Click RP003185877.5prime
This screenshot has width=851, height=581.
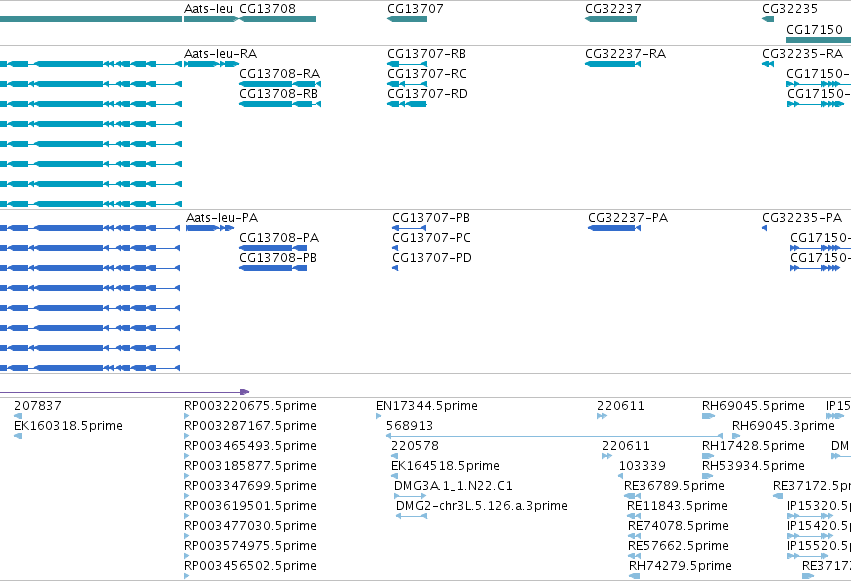tap(187, 476)
